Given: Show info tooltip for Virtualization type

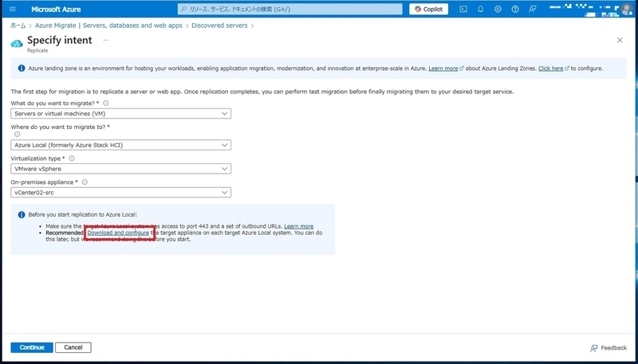Looking at the screenshot, I should (x=72, y=159).
